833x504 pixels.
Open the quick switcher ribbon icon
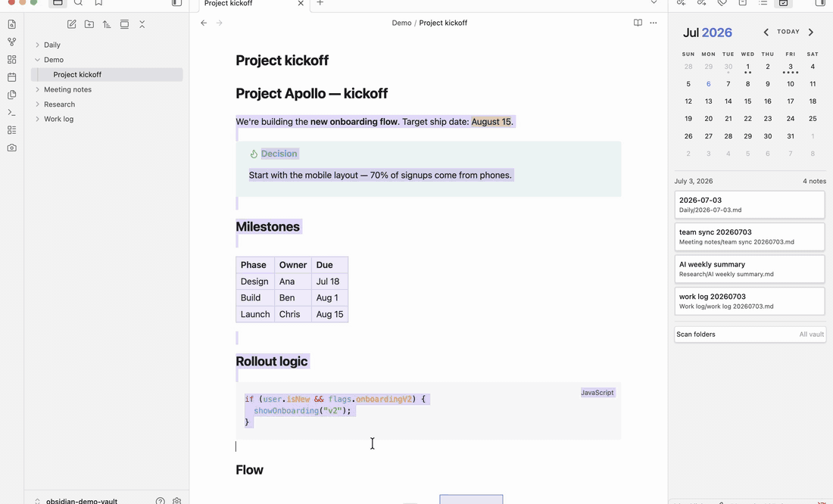(11, 24)
